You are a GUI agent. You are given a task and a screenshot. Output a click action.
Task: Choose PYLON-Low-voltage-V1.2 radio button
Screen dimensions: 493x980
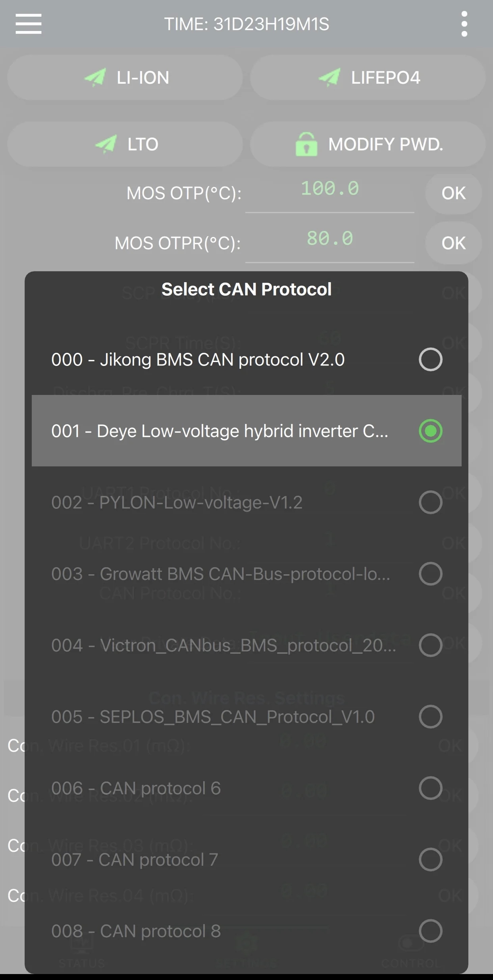tap(430, 503)
